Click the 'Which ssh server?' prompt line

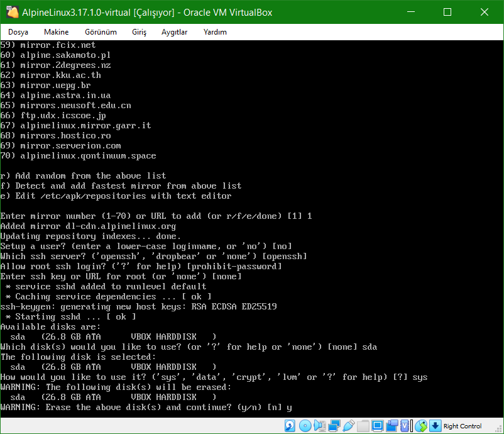pyautogui.click(x=153, y=256)
